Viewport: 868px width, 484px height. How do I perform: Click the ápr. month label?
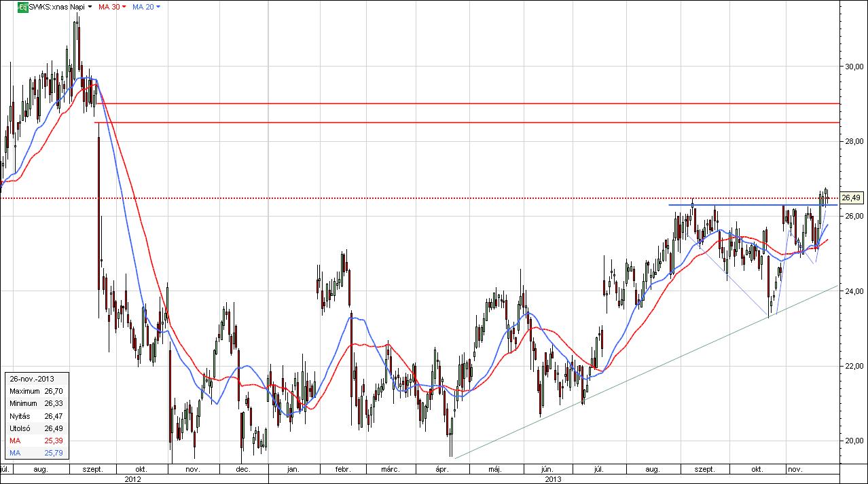pyautogui.click(x=442, y=469)
